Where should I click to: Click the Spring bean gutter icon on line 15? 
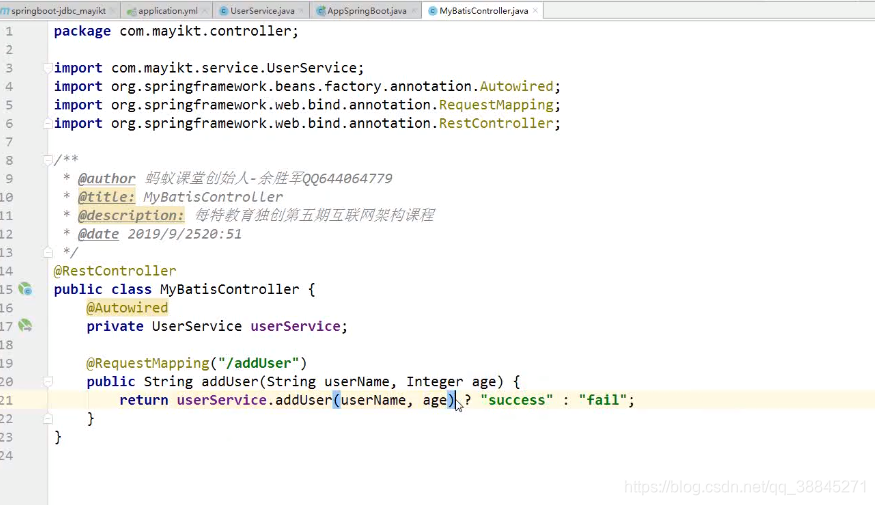pos(25,289)
